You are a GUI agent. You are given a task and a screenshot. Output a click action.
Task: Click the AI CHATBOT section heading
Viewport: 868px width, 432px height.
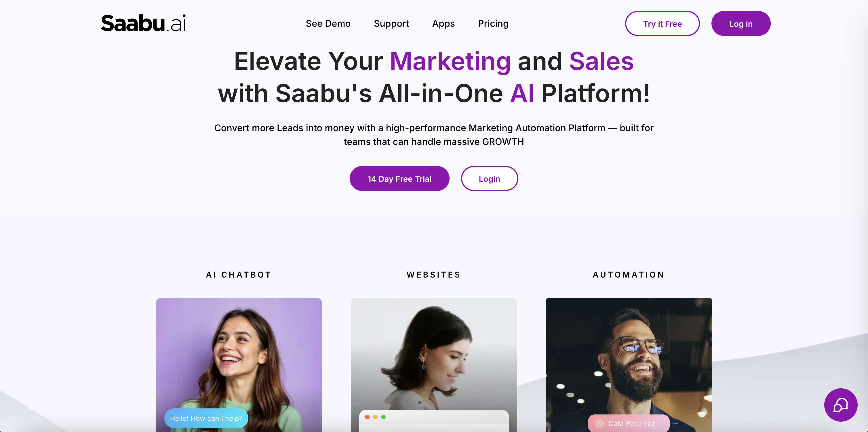point(239,275)
